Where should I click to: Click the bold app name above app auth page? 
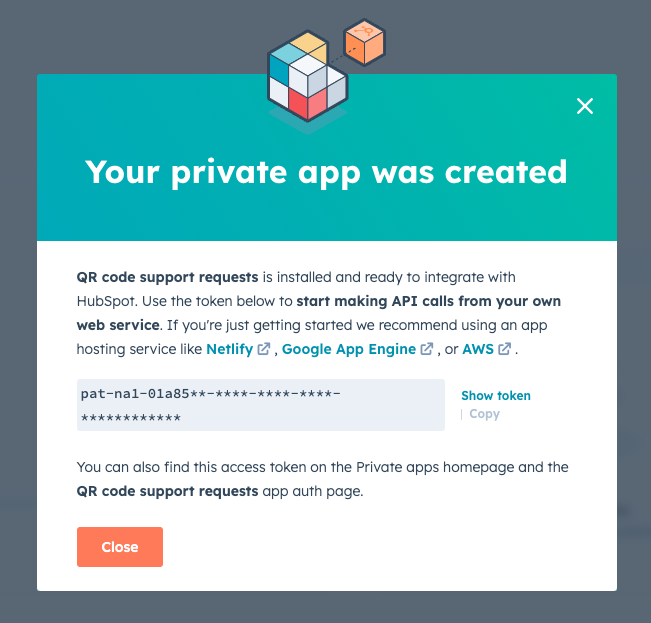167,491
